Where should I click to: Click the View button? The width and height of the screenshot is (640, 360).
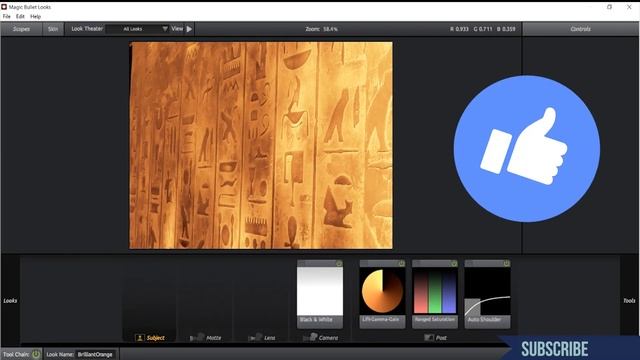point(177,29)
